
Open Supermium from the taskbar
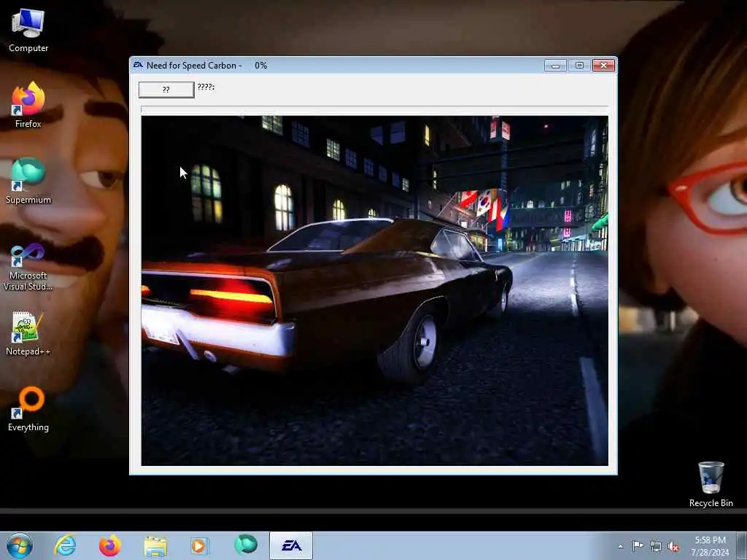[x=246, y=545]
